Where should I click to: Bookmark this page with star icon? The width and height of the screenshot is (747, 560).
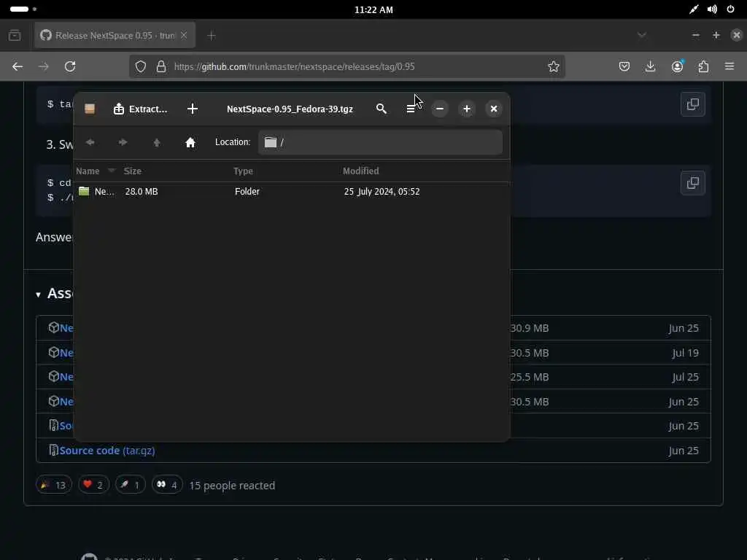(553, 66)
